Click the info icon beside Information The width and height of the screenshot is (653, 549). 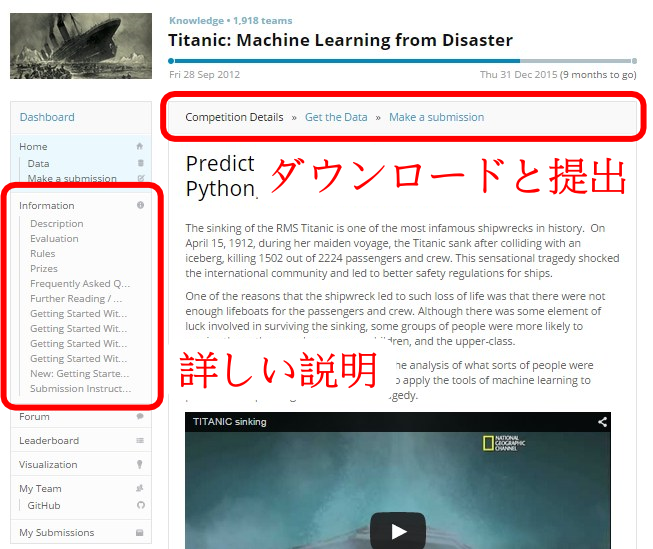pos(140,205)
